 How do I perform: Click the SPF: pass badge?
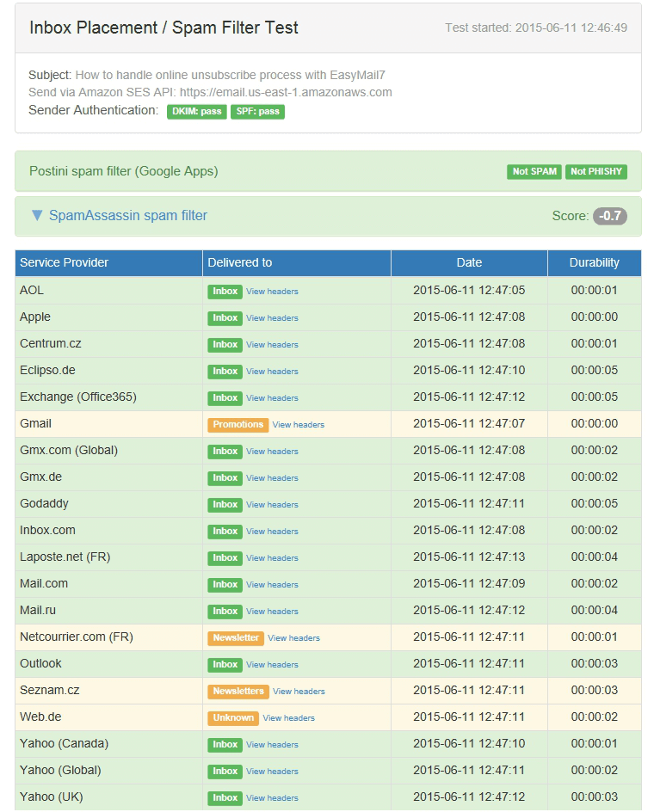tap(257, 111)
